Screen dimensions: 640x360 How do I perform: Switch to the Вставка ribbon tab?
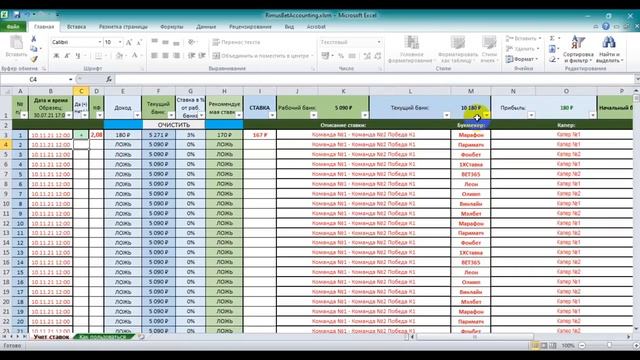(x=76, y=27)
